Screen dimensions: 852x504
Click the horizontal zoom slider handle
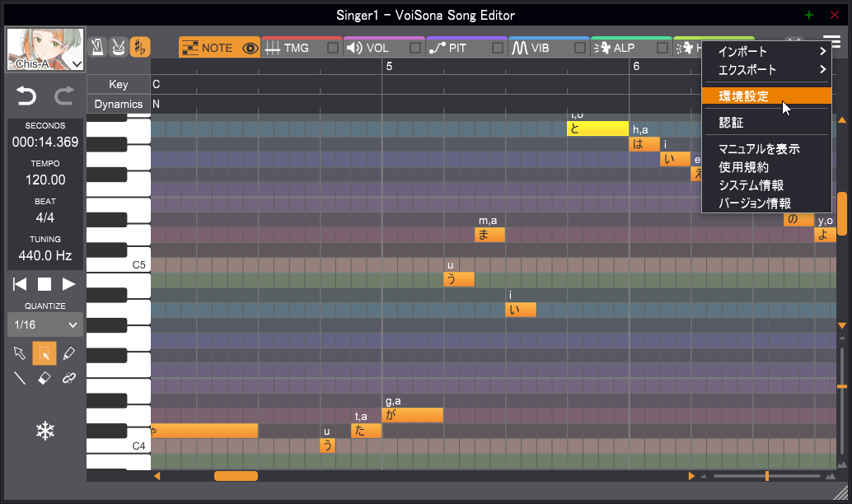(x=767, y=476)
